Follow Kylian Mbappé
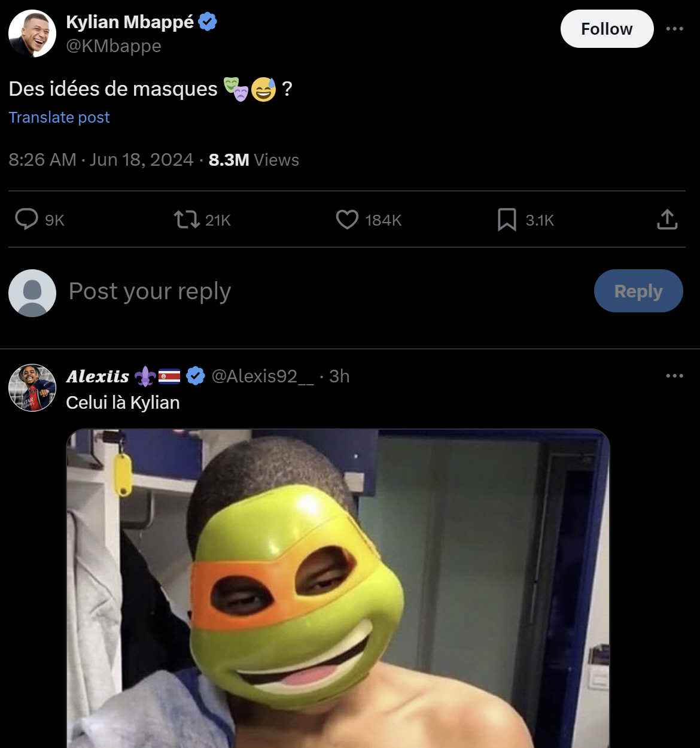The image size is (700, 748). 607,29
